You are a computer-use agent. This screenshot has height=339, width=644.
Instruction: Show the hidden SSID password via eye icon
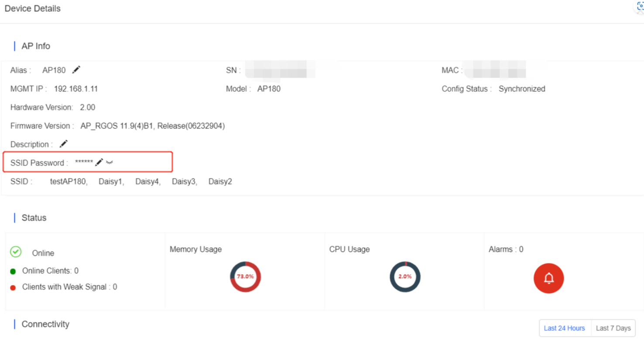tap(110, 162)
